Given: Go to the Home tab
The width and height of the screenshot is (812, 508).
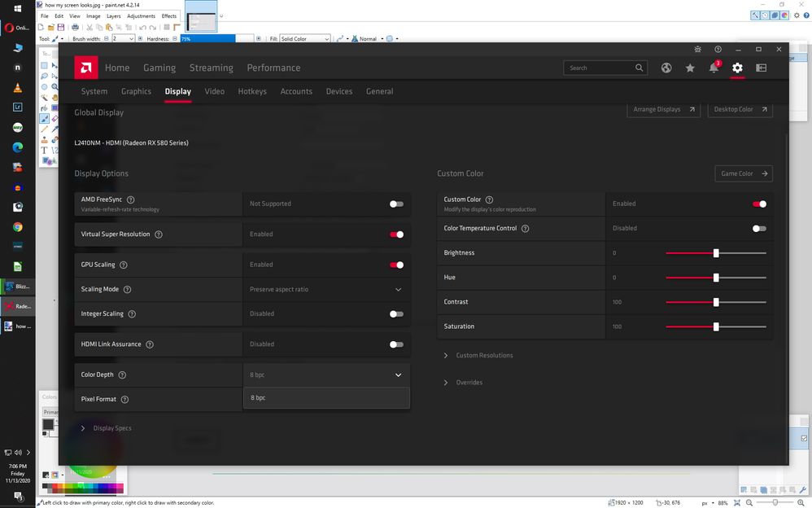Looking at the screenshot, I should point(117,68).
